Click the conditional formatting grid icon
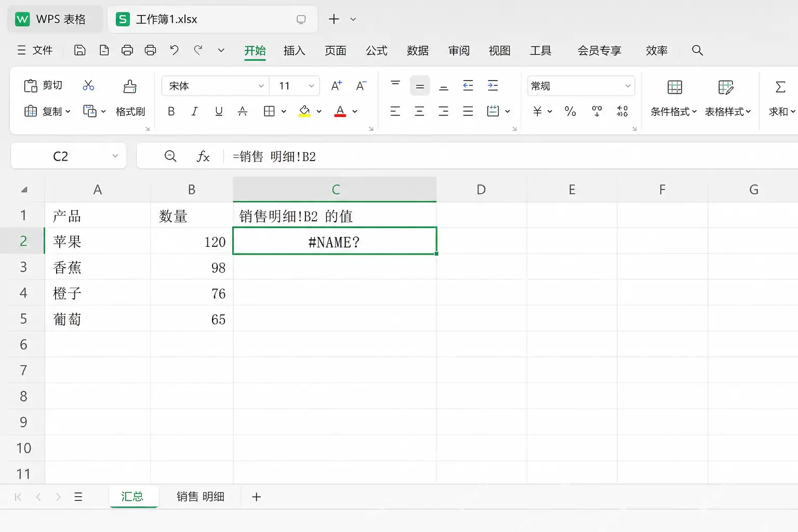The height and width of the screenshot is (532, 798). tap(675, 87)
